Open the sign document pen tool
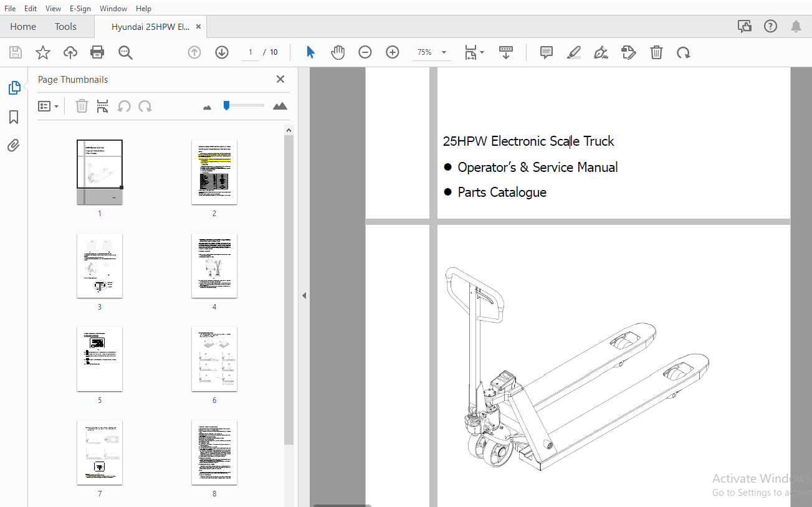Screen dimensions: 812x507 tap(601, 52)
